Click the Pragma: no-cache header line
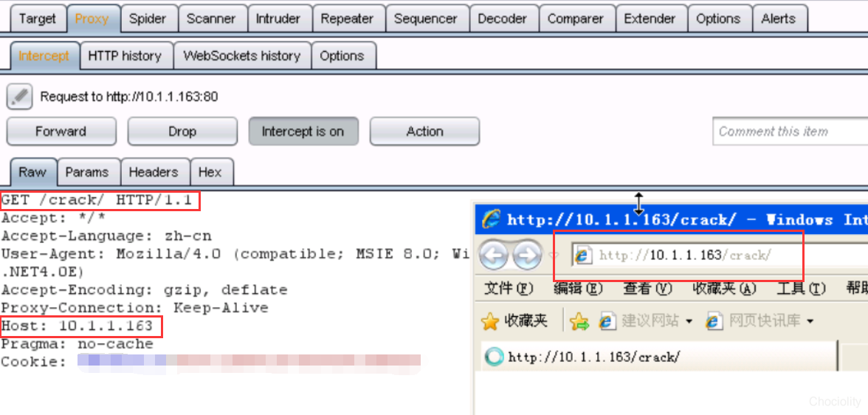 click(77, 344)
